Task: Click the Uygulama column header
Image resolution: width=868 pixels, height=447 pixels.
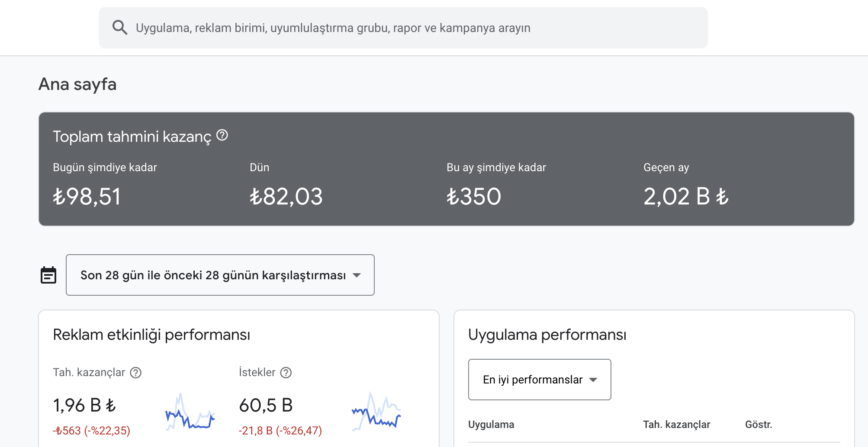Action: [x=491, y=425]
